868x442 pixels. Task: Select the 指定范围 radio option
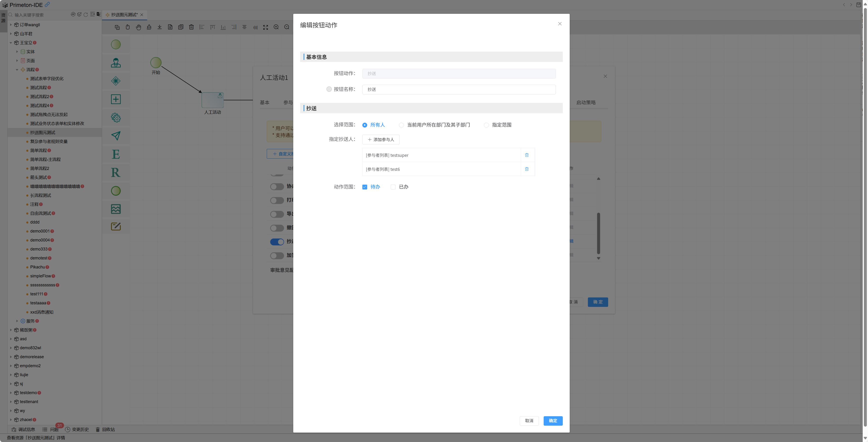tap(486, 125)
